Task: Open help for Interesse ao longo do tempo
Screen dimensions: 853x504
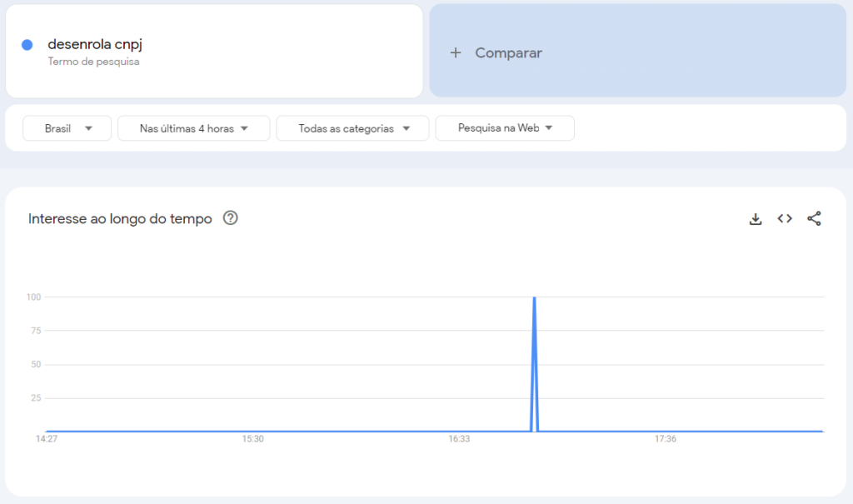Action: (230, 217)
